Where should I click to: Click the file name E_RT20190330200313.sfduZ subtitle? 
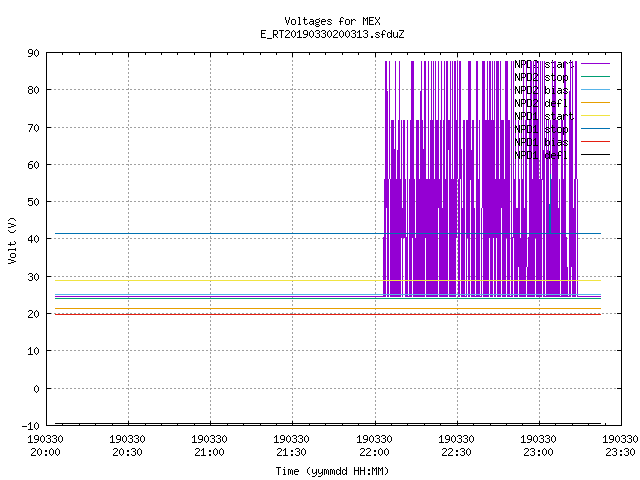click(332, 34)
